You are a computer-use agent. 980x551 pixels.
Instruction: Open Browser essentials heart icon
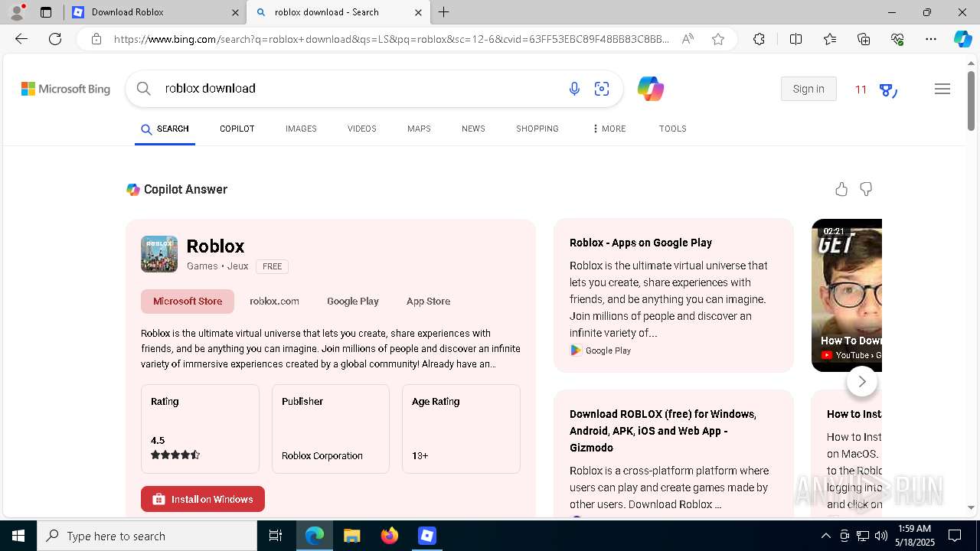pos(897,39)
